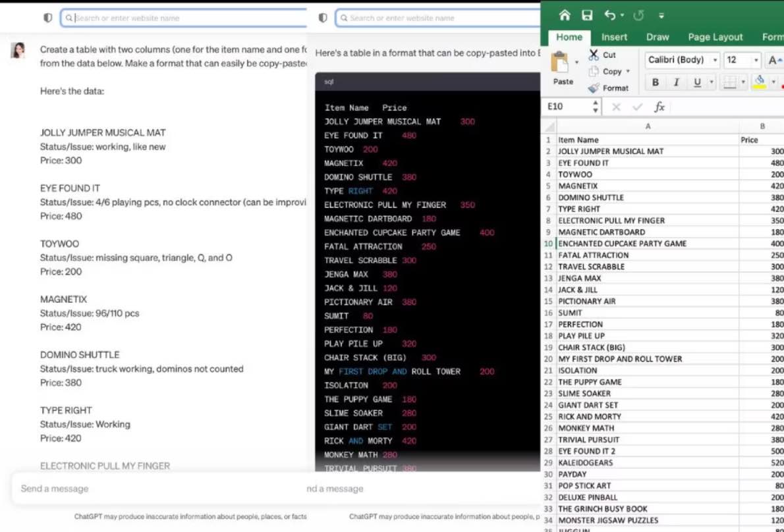This screenshot has width=784, height=532.
Task: Open Excel Home icon in title bar
Action: (x=565, y=15)
